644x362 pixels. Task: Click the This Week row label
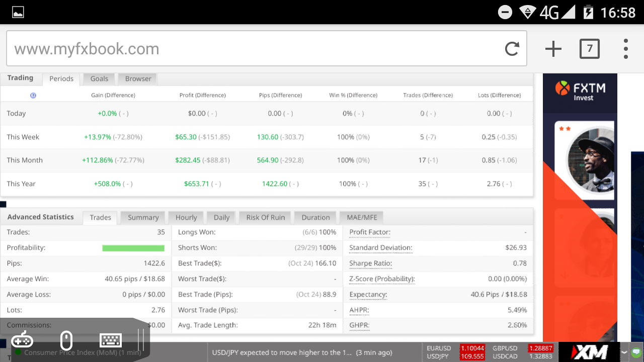pyautogui.click(x=23, y=137)
